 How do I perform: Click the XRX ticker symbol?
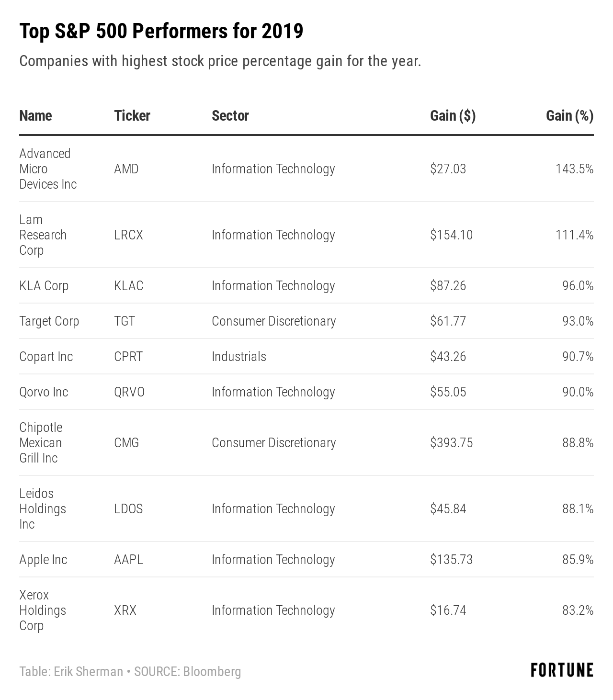125,610
